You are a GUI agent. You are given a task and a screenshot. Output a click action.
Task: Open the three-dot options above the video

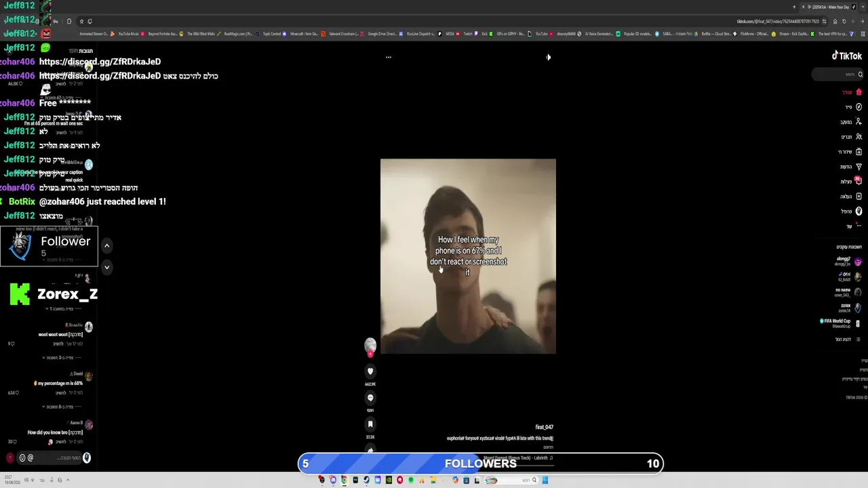(x=389, y=57)
